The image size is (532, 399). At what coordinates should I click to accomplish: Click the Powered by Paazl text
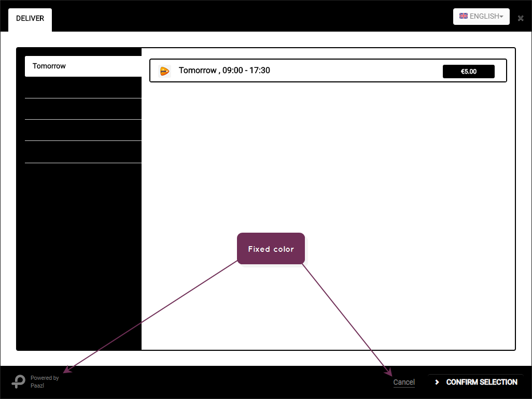click(x=45, y=382)
